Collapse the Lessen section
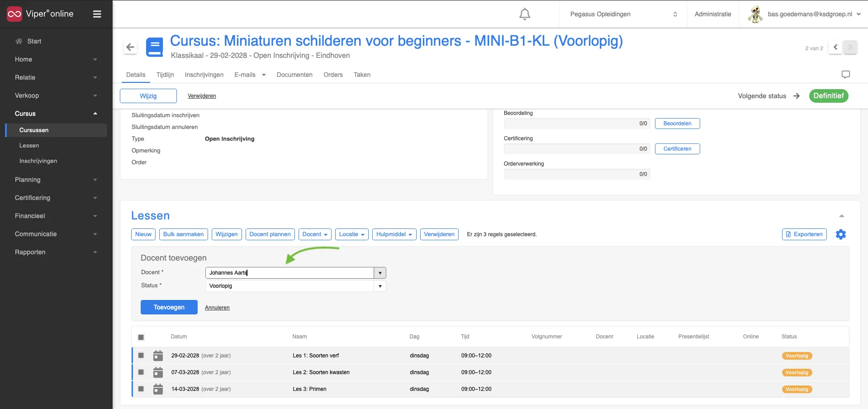Image resolution: width=868 pixels, height=409 pixels. (x=841, y=216)
